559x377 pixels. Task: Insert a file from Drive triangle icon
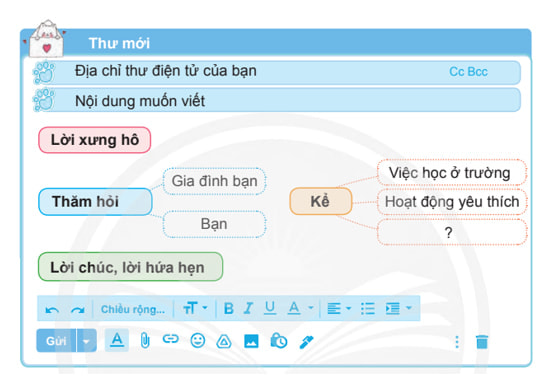[x=224, y=341]
